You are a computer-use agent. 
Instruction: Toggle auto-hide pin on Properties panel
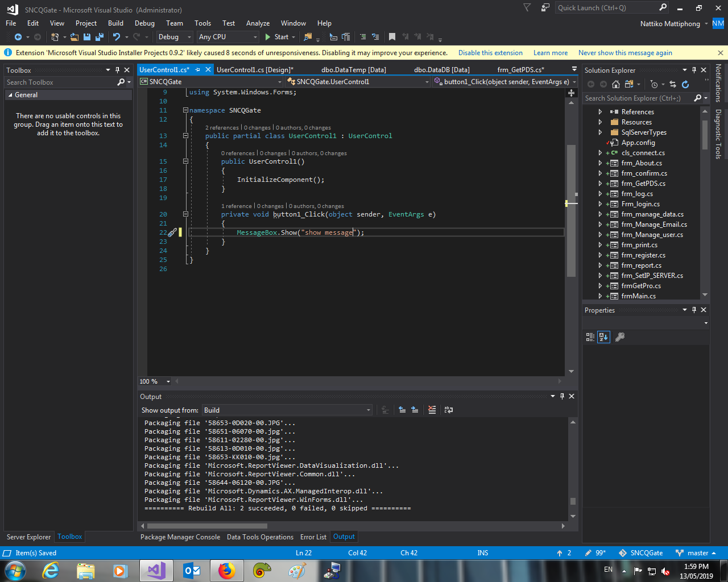point(694,310)
